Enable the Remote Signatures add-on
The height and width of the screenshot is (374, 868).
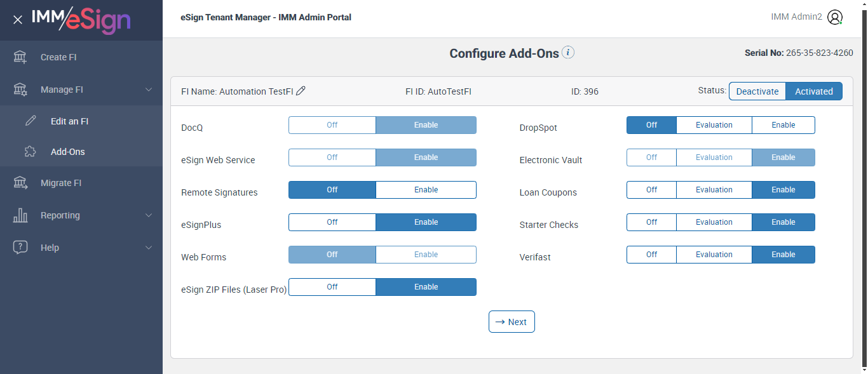click(x=426, y=190)
